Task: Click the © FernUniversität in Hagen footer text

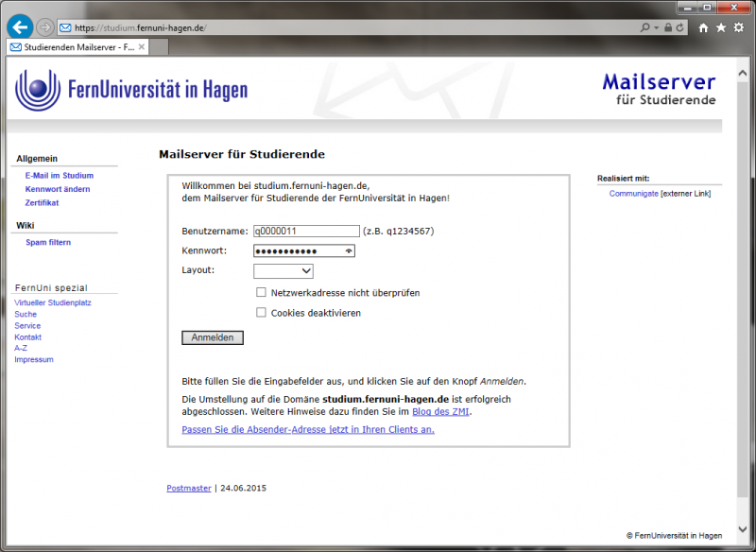Action: coord(674,536)
